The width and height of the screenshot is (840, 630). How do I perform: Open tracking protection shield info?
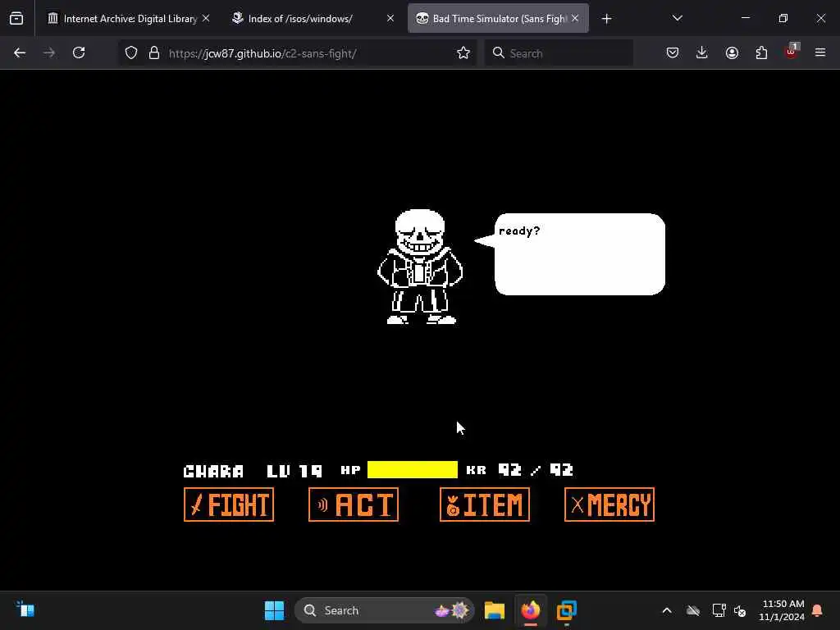click(131, 53)
